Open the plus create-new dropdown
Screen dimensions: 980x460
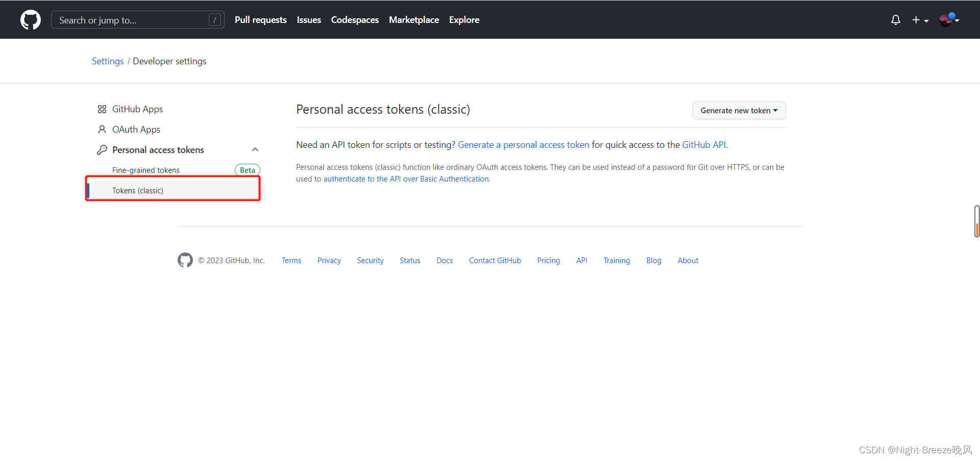click(920, 20)
